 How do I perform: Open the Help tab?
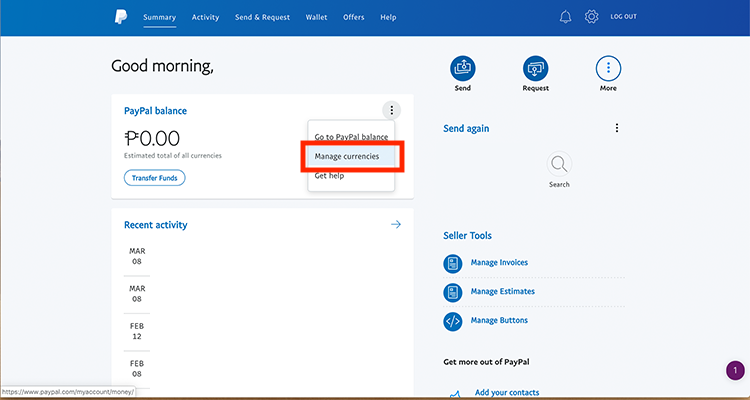tap(388, 17)
